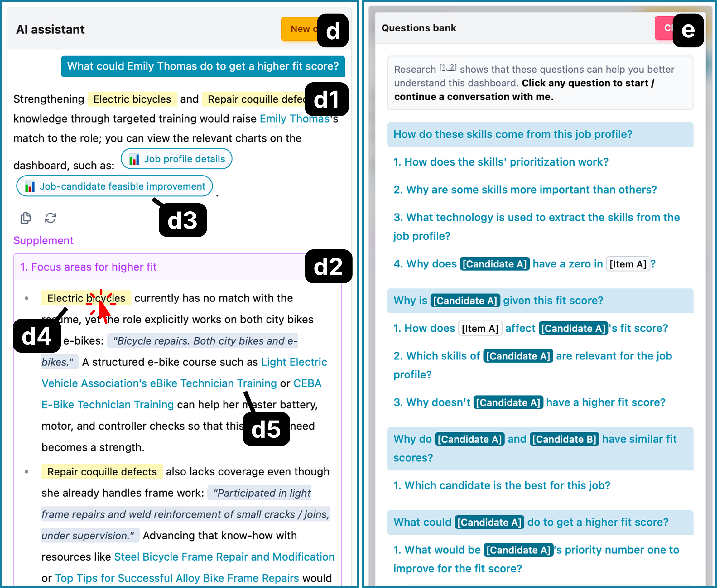Click the Supplement heading
Viewport: 717px width, 588px height.
pos(43,240)
